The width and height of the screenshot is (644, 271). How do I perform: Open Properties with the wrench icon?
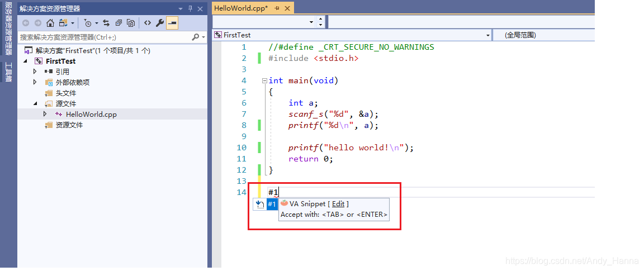(160, 23)
